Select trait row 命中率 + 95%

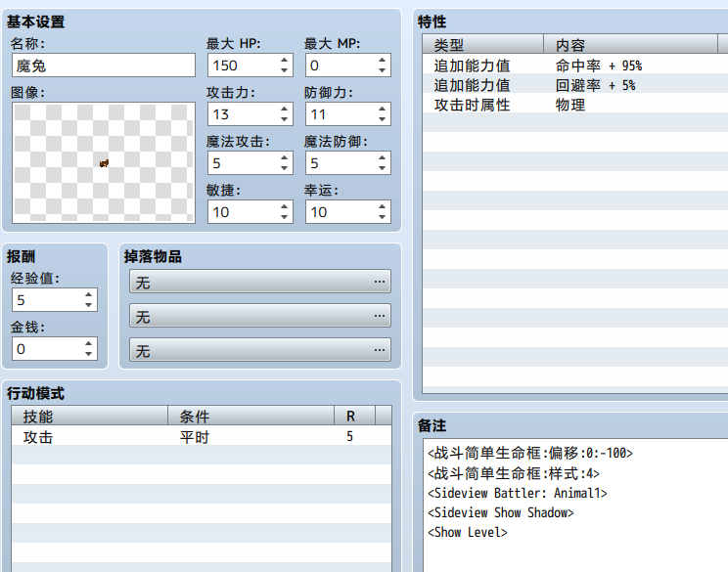coord(575,66)
